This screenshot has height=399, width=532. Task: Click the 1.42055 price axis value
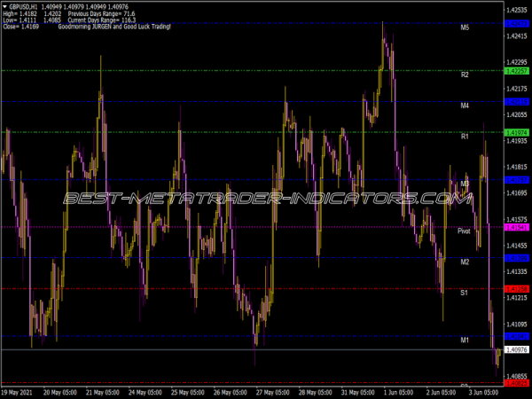[x=517, y=114]
